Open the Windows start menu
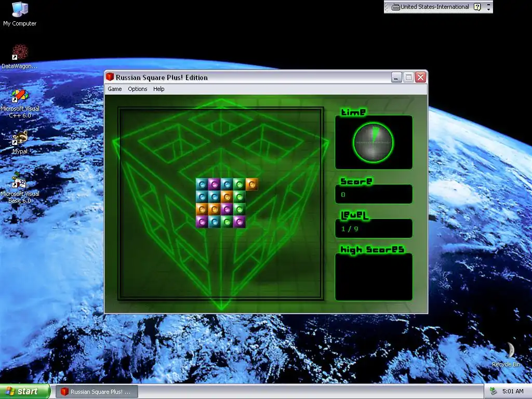 coord(25,392)
